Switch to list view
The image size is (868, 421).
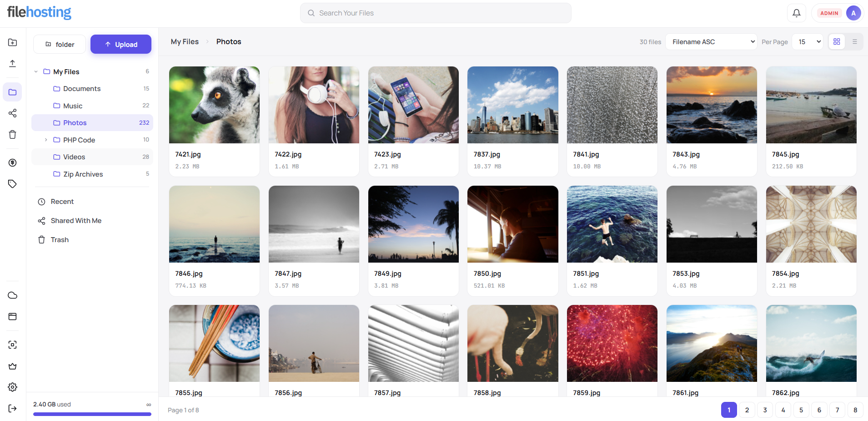855,41
